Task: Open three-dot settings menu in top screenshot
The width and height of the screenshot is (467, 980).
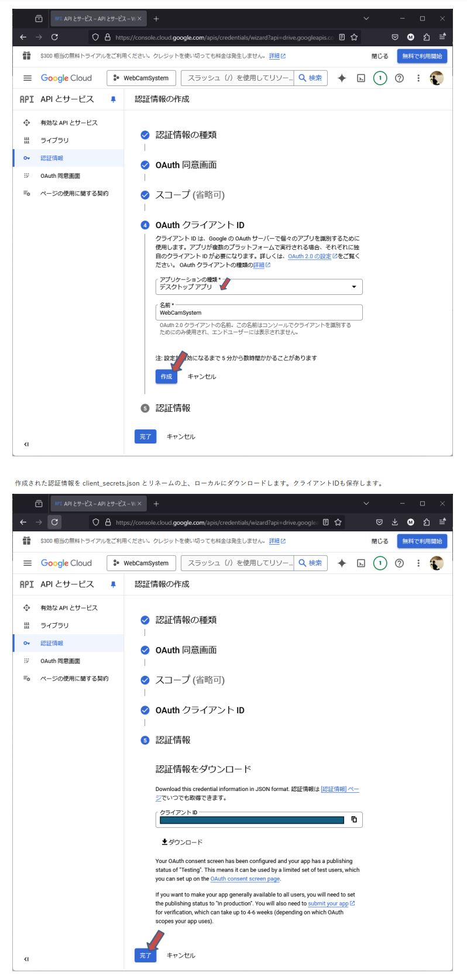Action: click(418, 78)
